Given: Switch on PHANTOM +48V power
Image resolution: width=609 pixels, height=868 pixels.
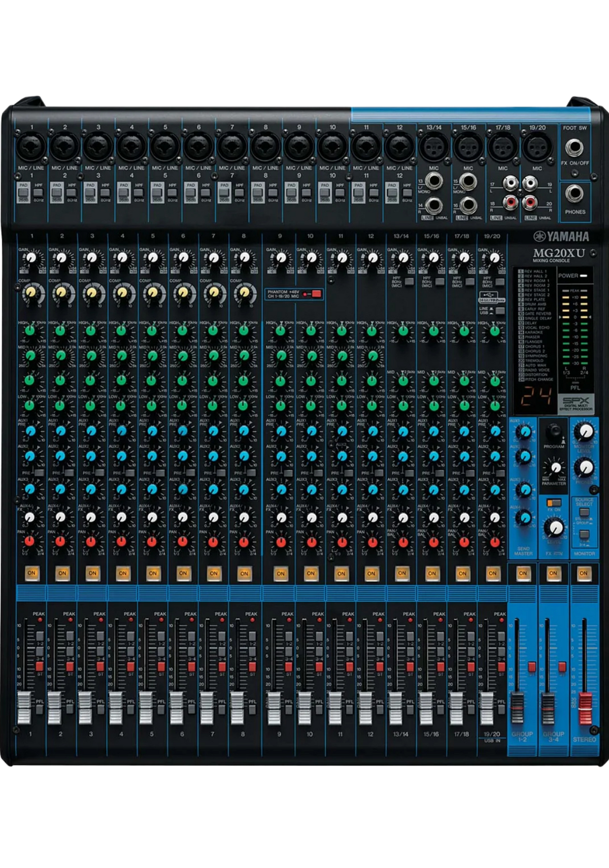Looking at the screenshot, I should pyautogui.click(x=316, y=293).
